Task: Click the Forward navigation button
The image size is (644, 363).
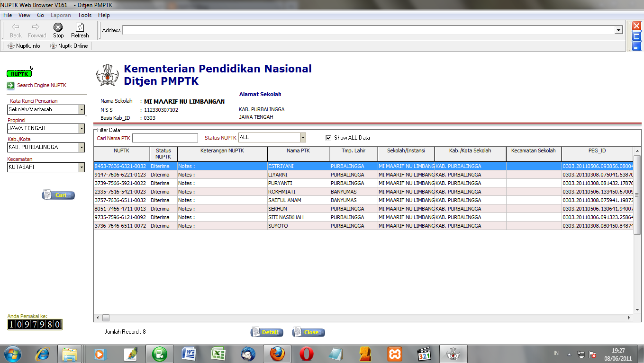Action: 37,31
